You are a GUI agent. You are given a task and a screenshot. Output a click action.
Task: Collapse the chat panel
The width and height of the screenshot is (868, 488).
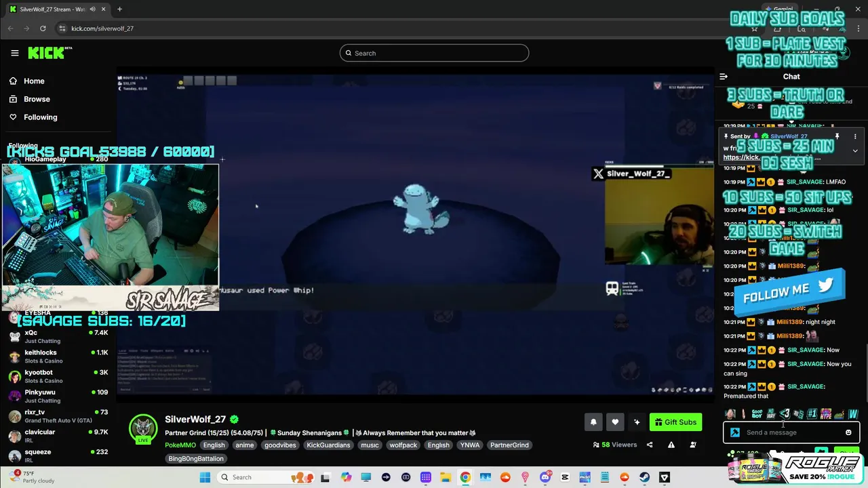point(724,77)
